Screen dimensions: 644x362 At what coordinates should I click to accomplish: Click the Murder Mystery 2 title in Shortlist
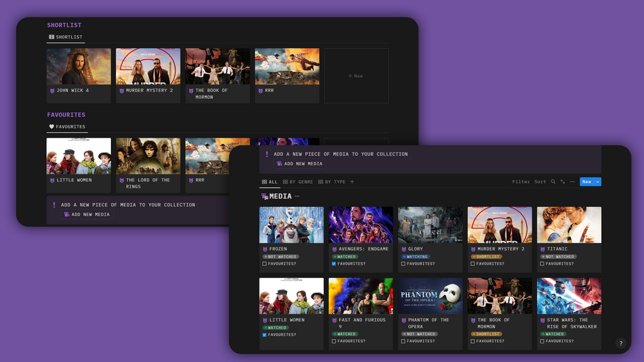pos(149,91)
